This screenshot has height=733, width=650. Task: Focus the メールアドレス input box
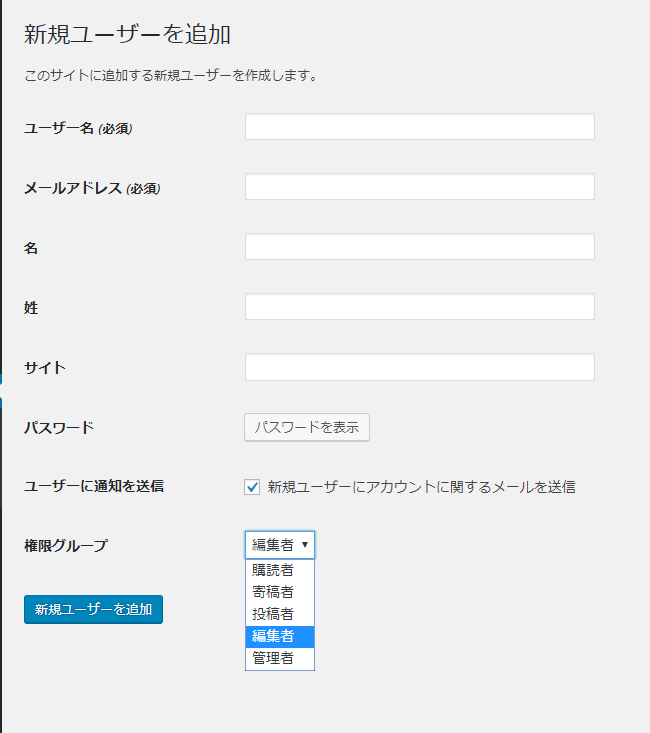pos(419,187)
